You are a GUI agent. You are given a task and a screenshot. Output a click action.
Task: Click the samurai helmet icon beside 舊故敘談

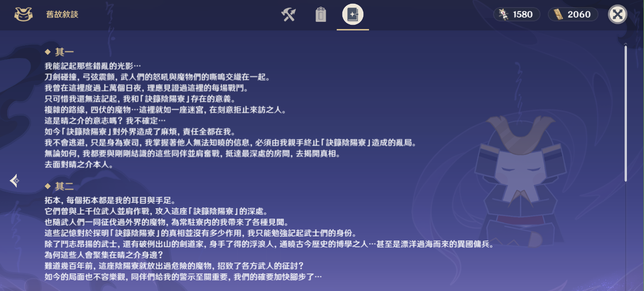coord(23,15)
